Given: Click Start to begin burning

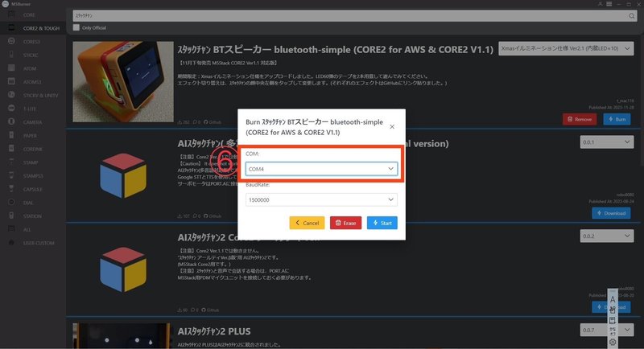Looking at the screenshot, I should click(382, 223).
